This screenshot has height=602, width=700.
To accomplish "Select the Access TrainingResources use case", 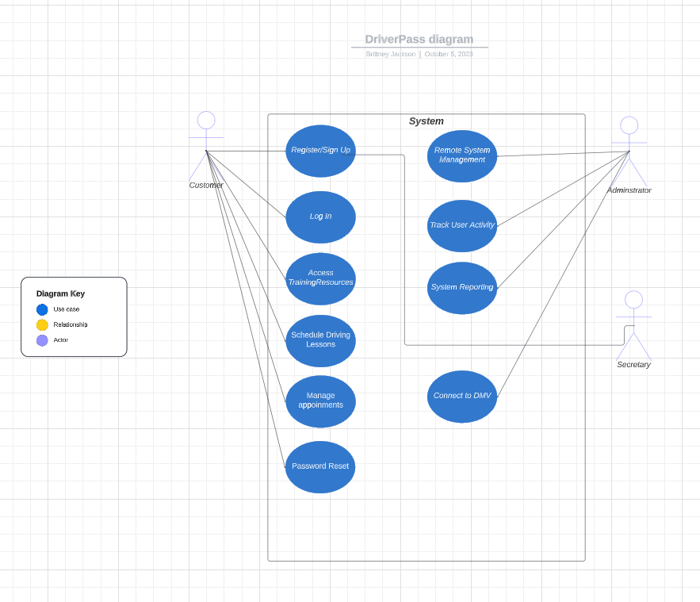I will click(x=320, y=278).
